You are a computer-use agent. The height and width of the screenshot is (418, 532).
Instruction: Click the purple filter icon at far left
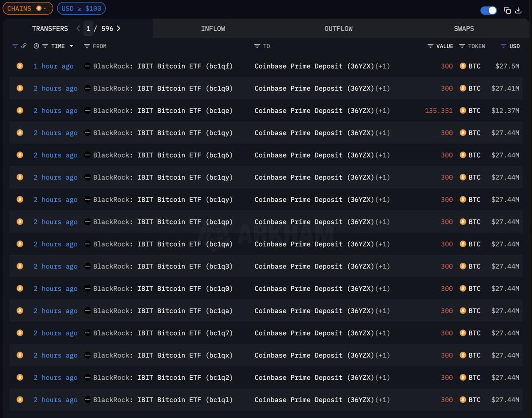click(15, 46)
